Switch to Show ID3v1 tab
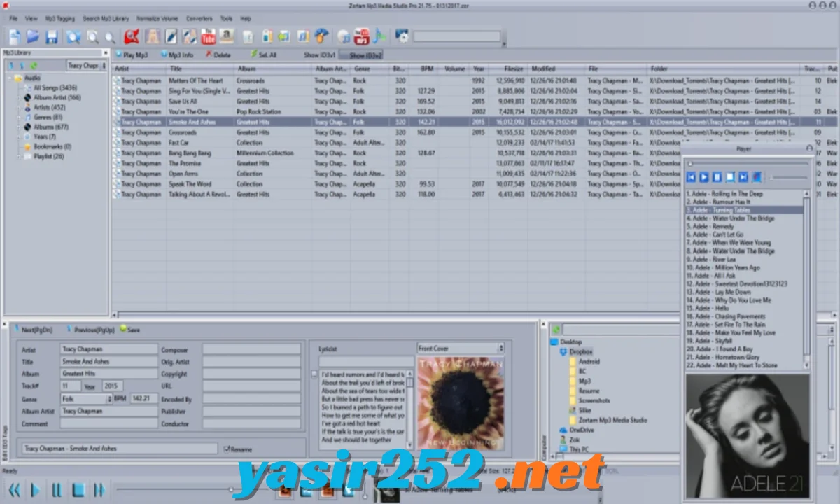The image size is (840, 504). [319, 55]
